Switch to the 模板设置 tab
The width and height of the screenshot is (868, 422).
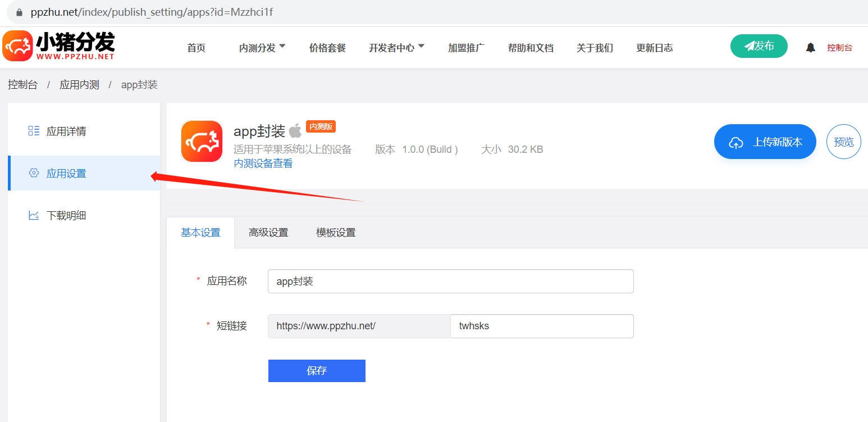335,232
